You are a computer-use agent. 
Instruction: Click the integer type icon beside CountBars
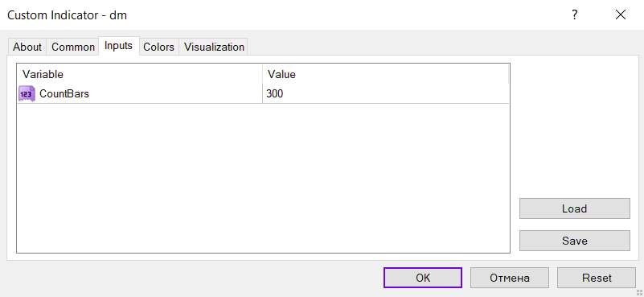point(27,94)
